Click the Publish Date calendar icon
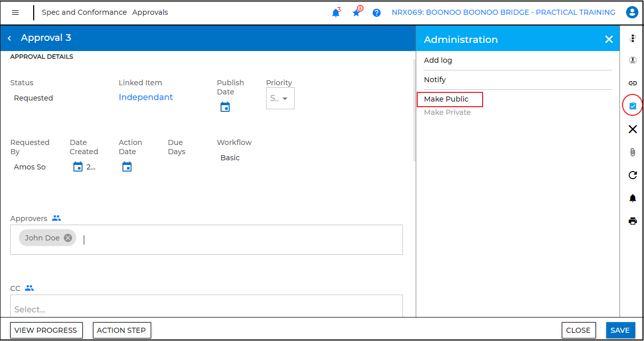 225,107
